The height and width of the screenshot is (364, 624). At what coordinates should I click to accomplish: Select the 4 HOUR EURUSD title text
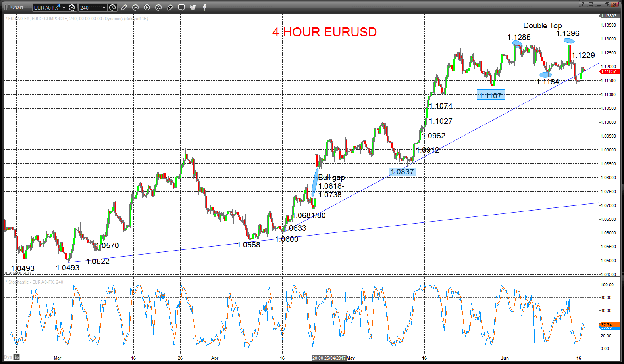[x=324, y=32]
